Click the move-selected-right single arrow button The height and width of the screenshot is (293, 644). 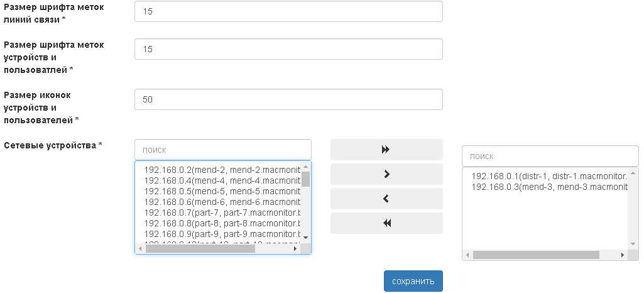[x=386, y=174]
